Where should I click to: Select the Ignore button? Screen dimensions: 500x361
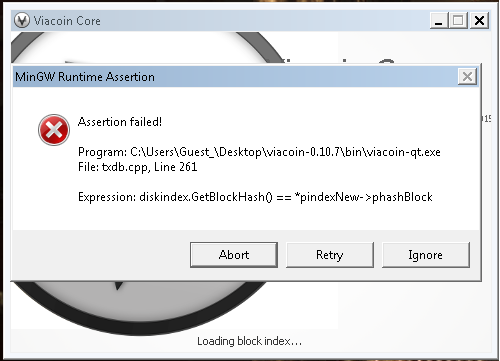(x=426, y=255)
